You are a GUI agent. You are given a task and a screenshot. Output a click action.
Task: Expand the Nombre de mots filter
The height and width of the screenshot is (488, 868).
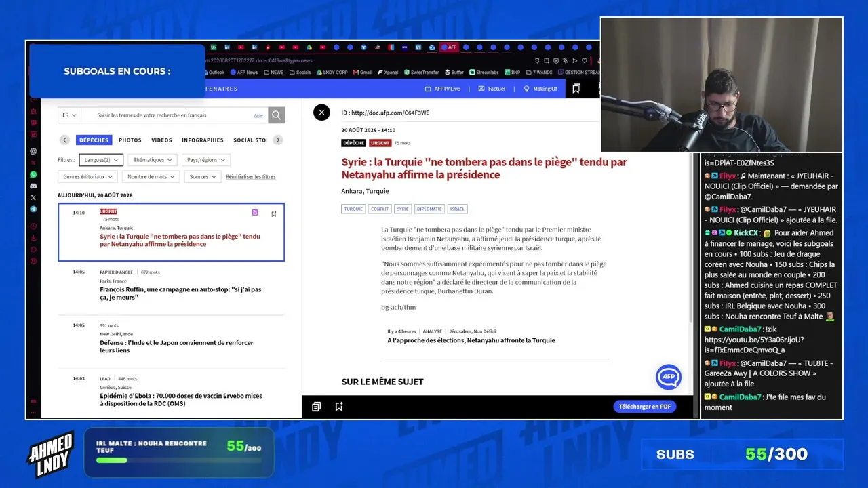tap(151, 177)
